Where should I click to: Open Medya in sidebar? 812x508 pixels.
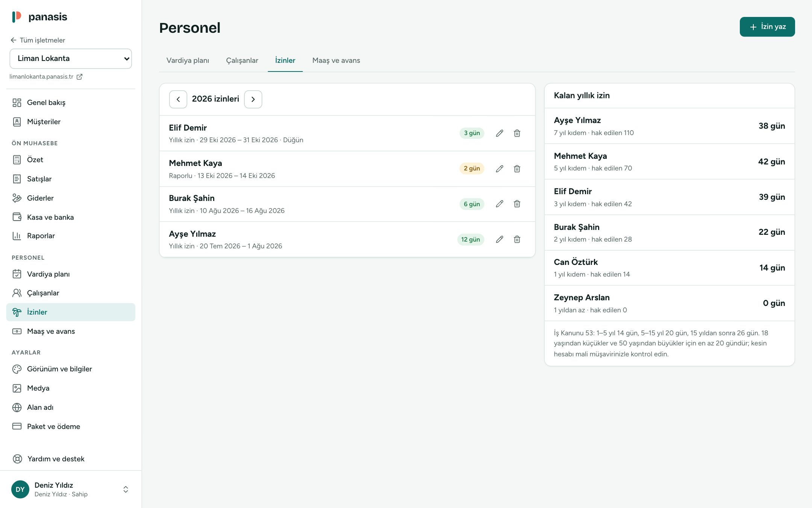coord(71,388)
